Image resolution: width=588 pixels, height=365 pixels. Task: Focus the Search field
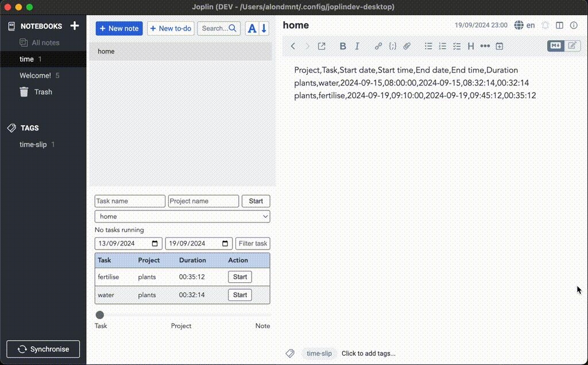[x=219, y=29]
